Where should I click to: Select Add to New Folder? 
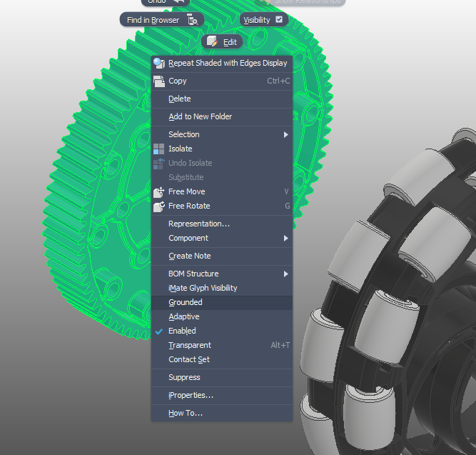[222, 116]
